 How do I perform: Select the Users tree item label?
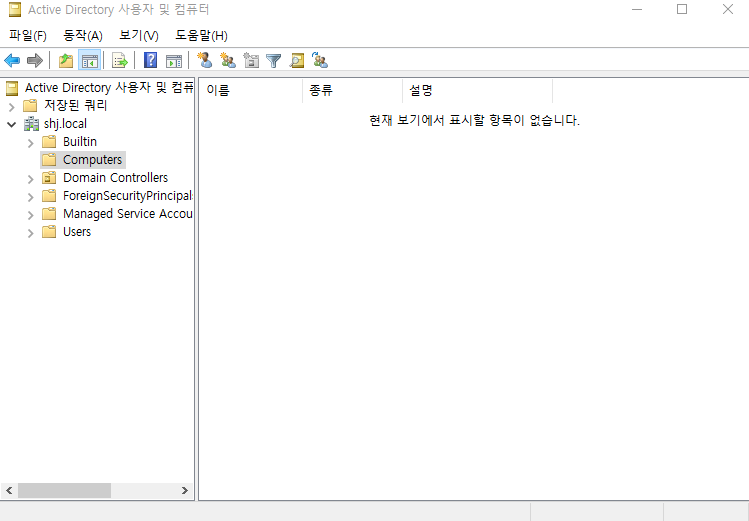77,232
